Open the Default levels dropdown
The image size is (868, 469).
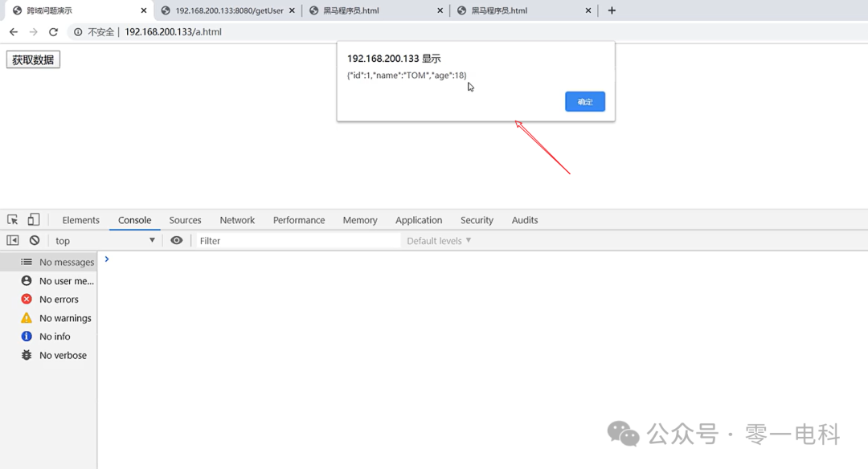click(438, 239)
